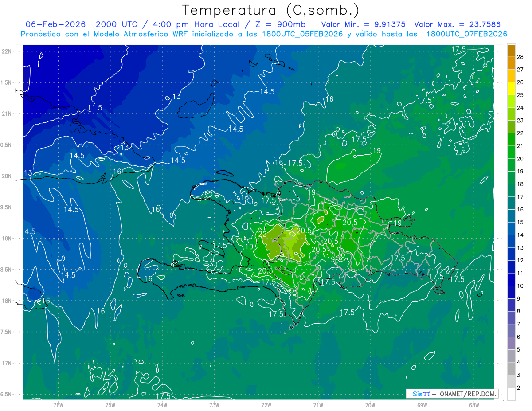Viewport: 532px width, 411px height.
Task: Click latitude axis label "22N"
Action: coord(7,51)
